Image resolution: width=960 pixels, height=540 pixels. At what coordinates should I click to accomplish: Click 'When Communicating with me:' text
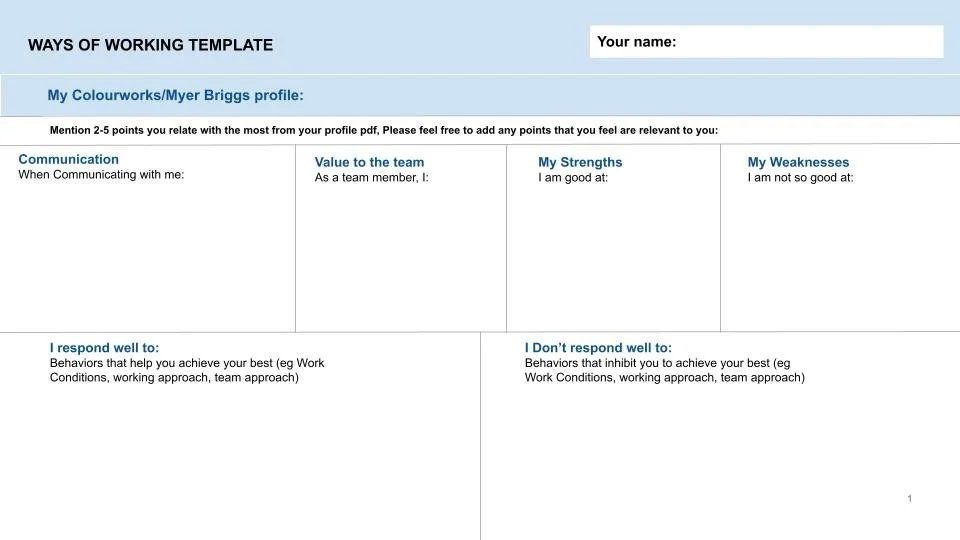pos(101,174)
